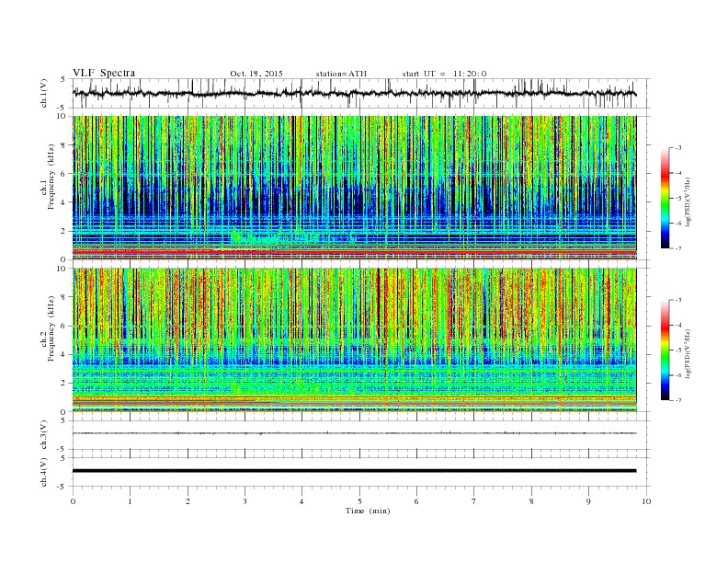
Task: Click the "Time (min)" axis label
Action: [x=368, y=511]
